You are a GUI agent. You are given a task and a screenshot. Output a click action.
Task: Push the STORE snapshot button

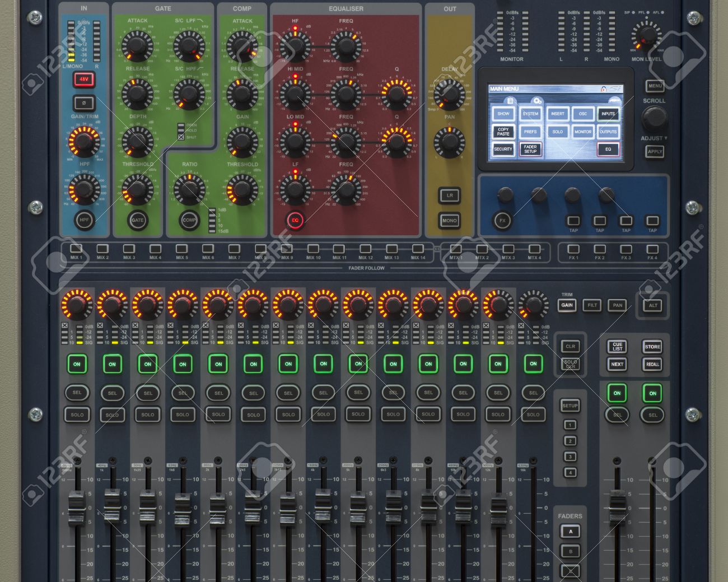coord(652,346)
